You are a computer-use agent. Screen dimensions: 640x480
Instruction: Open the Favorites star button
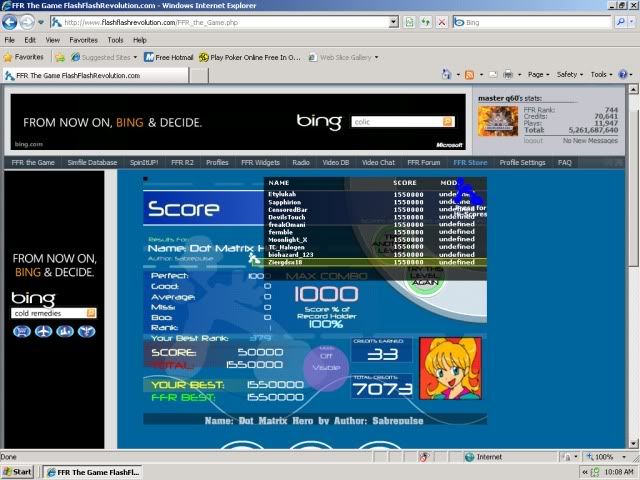click(x=28, y=57)
